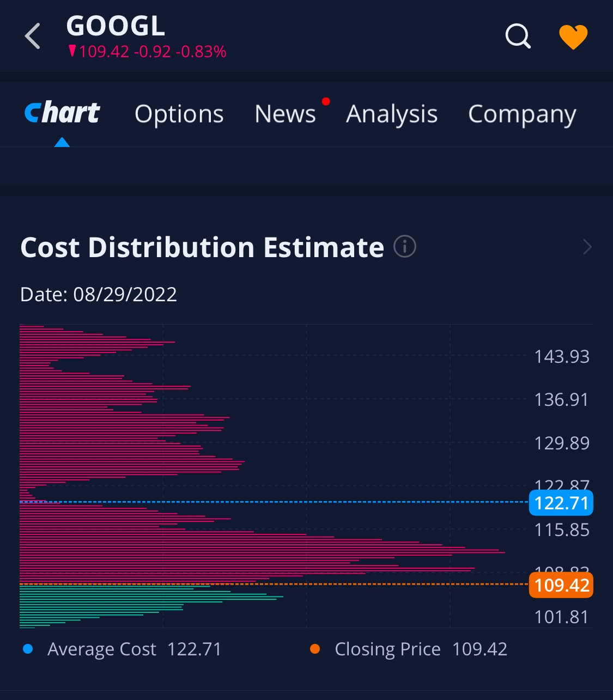Tap the blue 122.71 average cost marker
This screenshot has width=613, height=700.
click(561, 503)
